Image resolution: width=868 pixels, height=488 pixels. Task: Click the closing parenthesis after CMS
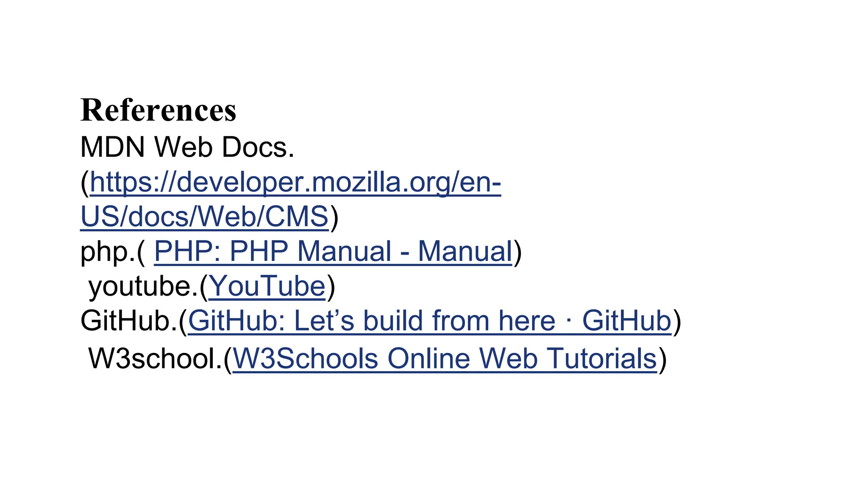pyautogui.click(x=334, y=218)
